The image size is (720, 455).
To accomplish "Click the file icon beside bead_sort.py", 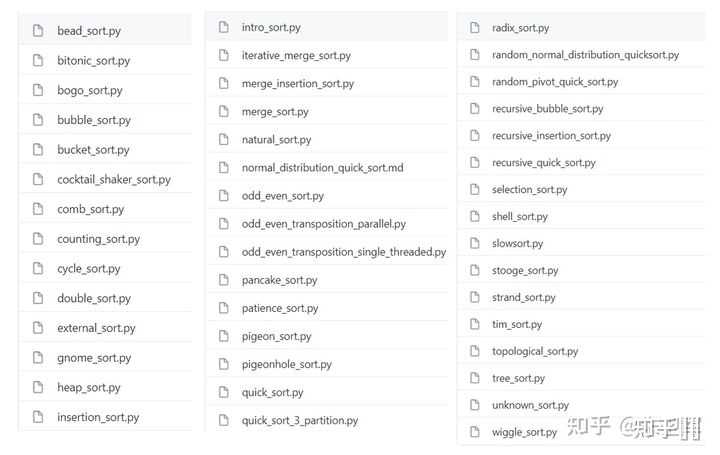I will pos(37,31).
